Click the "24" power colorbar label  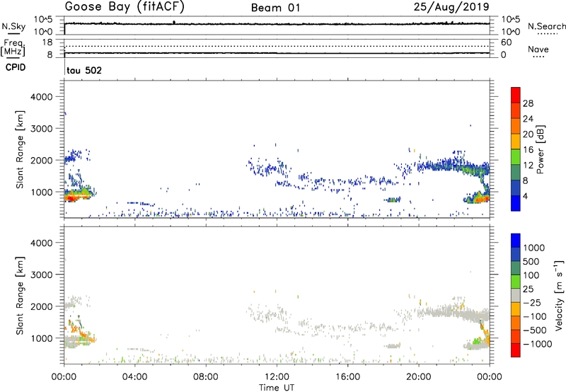point(528,119)
